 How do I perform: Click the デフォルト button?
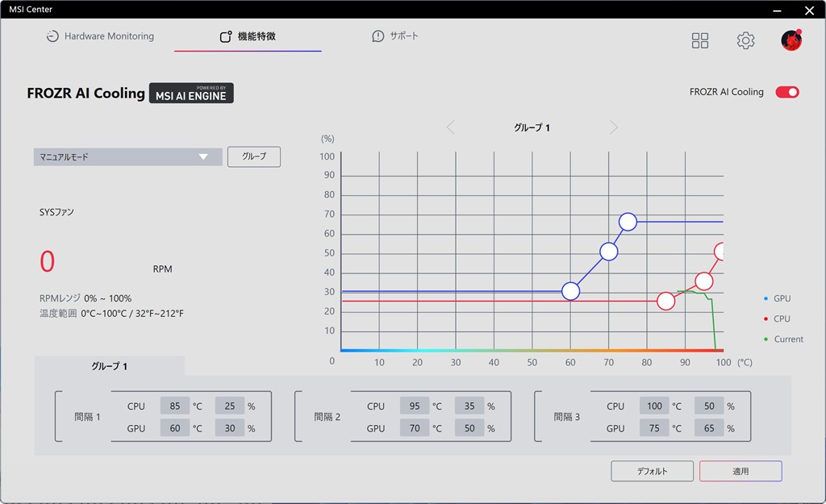(x=652, y=472)
